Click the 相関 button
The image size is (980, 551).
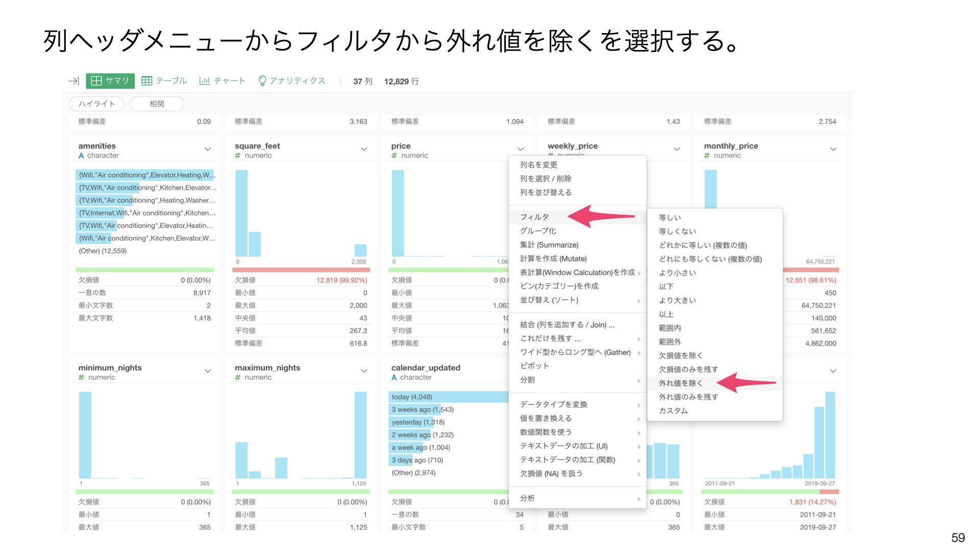pyautogui.click(x=157, y=104)
